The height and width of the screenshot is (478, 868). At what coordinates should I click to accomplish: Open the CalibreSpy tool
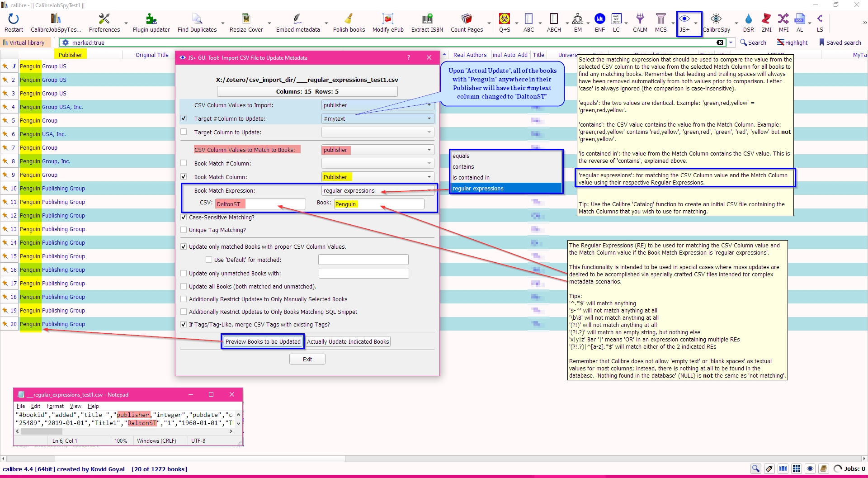pos(716,23)
